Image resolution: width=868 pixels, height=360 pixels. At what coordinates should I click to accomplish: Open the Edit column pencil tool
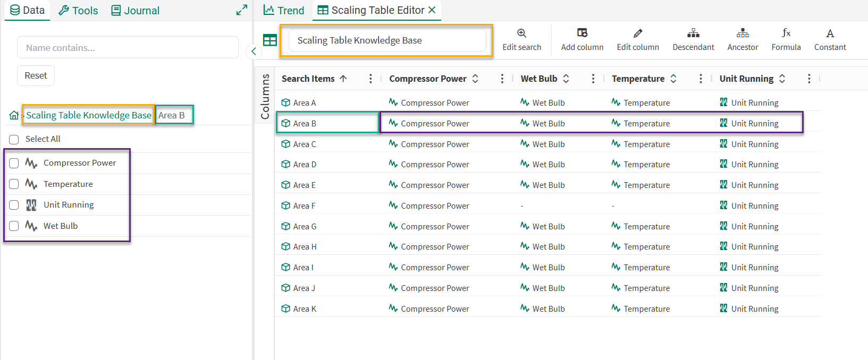point(637,33)
